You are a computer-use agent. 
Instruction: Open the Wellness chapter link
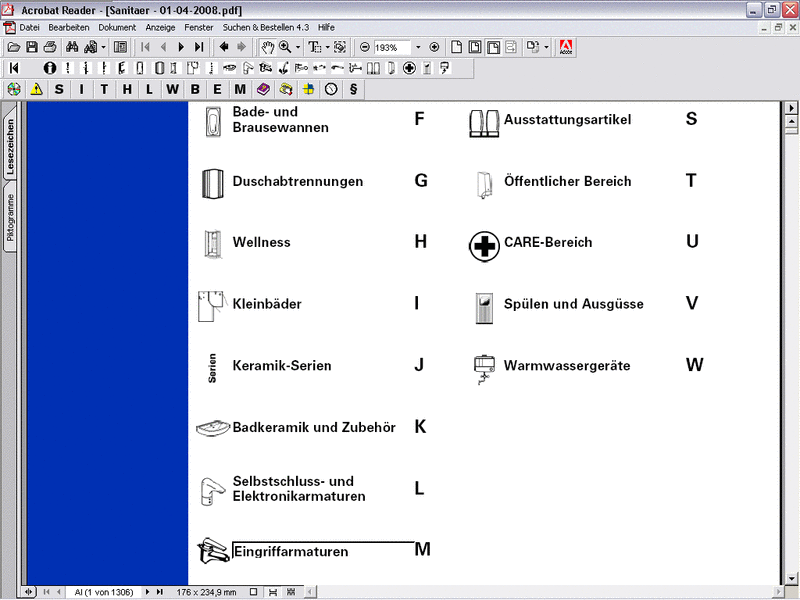pyautogui.click(x=262, y=242)
